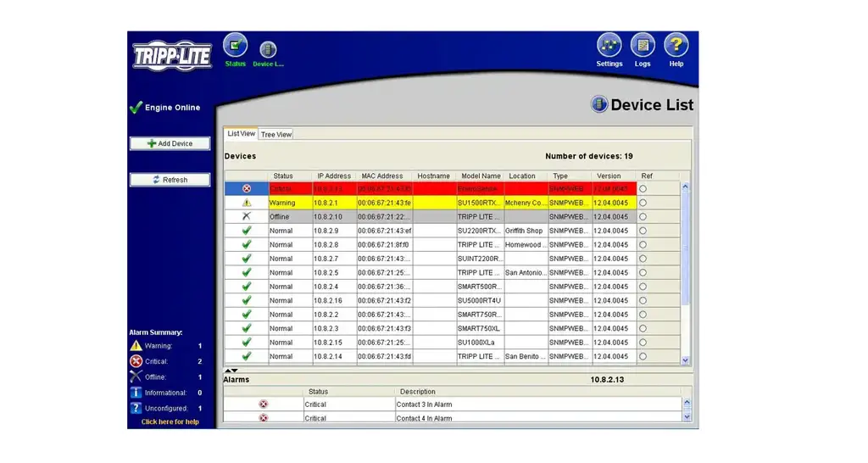Select the Ref radio button for 10.8.2.9
Image resolution: width=868 pixels, height=463 pixels.
click(x=643, y=231)
